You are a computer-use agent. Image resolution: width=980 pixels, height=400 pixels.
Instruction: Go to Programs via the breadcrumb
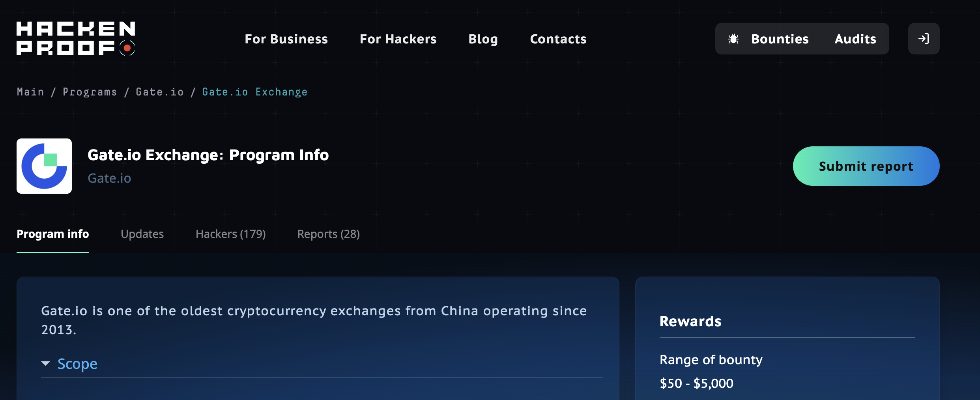[x=90, y=92]
